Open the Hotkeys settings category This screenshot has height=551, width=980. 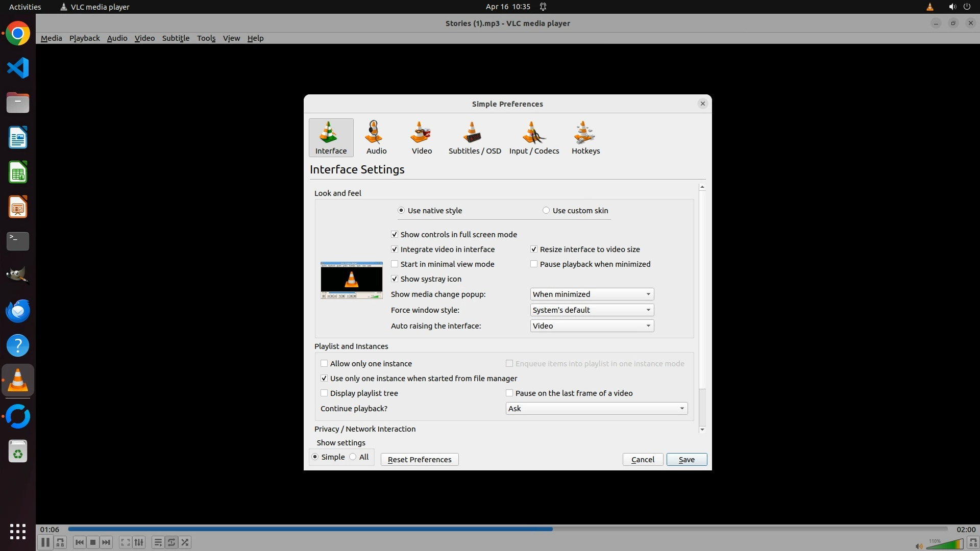(x=585, y=137)
